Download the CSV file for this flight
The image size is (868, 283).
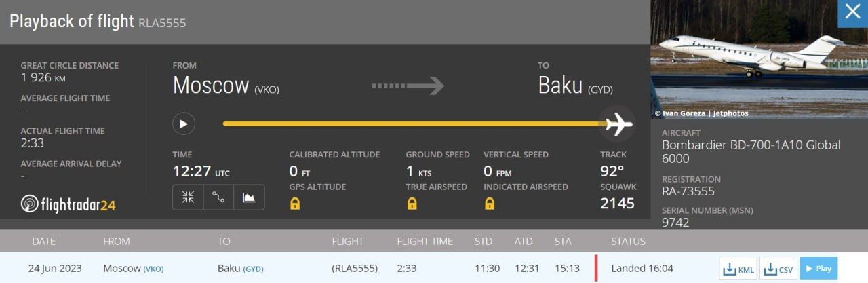tap(778, 269)
